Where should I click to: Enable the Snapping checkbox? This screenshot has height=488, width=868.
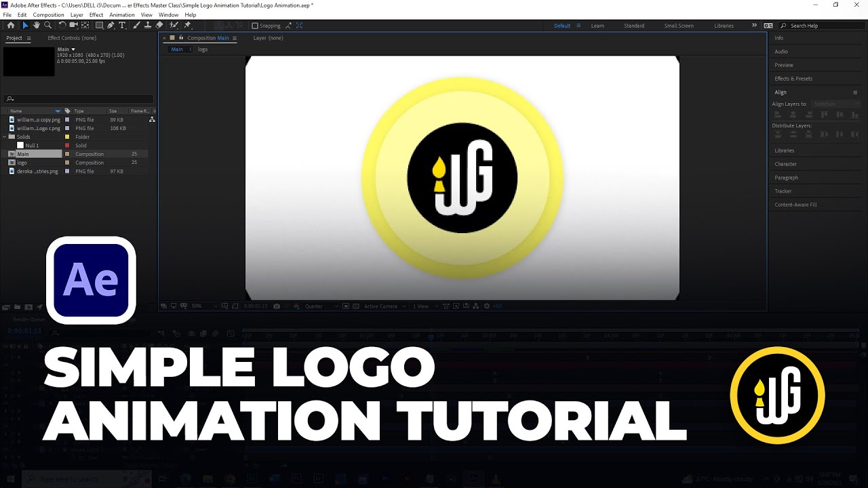pos(255,26)
